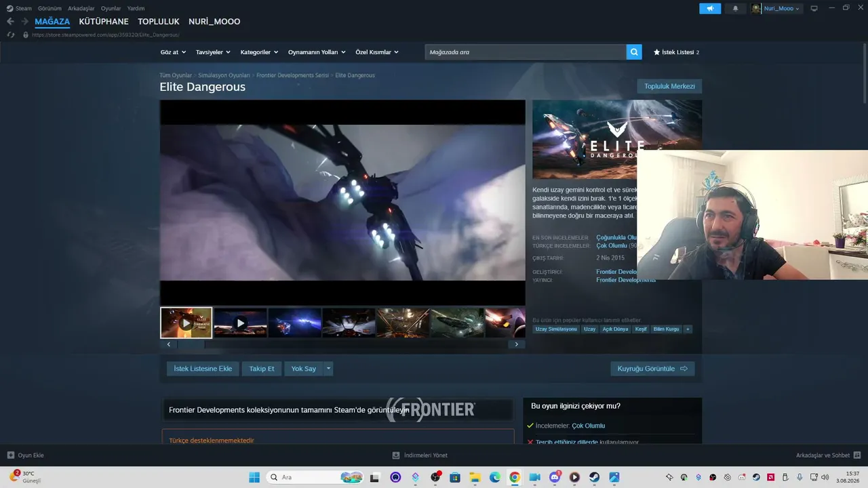Click the Bilim Kurgu tag
The image size is (868, 488).
click(666, 329)
